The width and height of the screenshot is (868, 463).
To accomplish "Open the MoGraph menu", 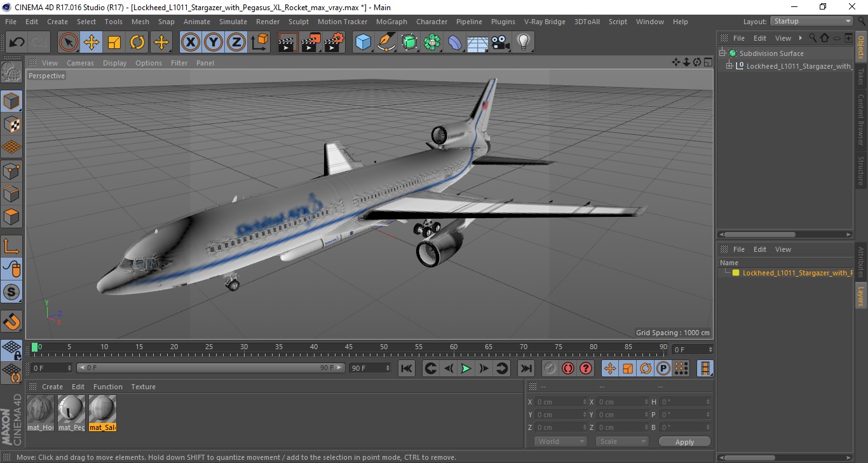I will pos(391,22).
